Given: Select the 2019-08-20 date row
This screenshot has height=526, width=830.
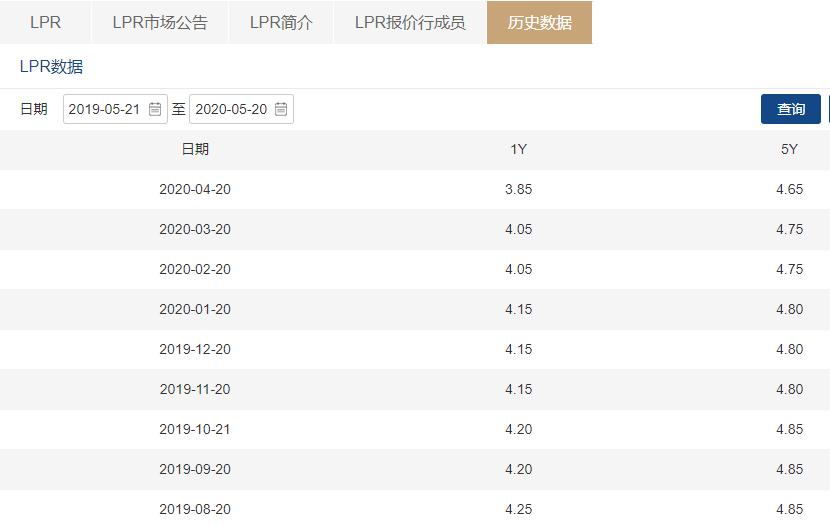Looking at the screenshot, I should pyautogui.click(x=195, y=509).
